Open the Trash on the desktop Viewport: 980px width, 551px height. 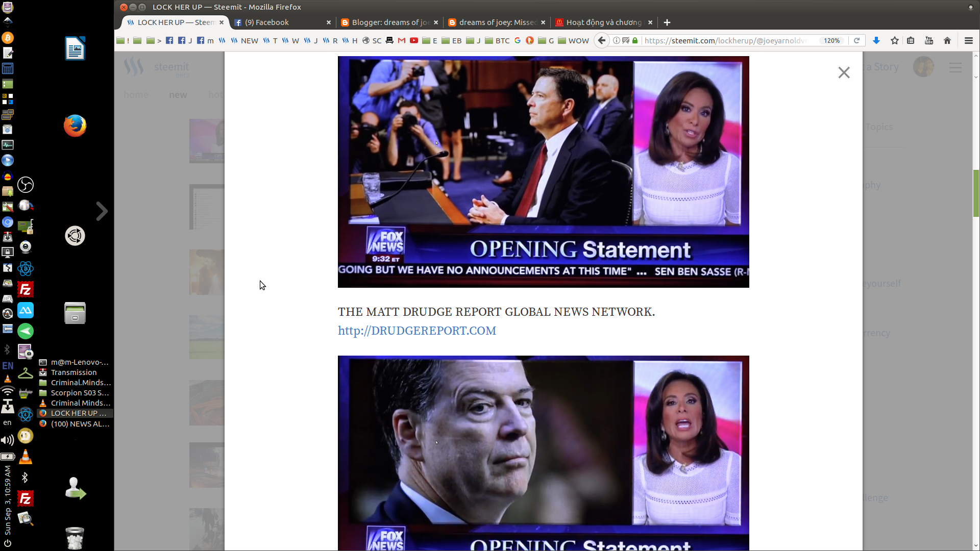pos(75,538)
